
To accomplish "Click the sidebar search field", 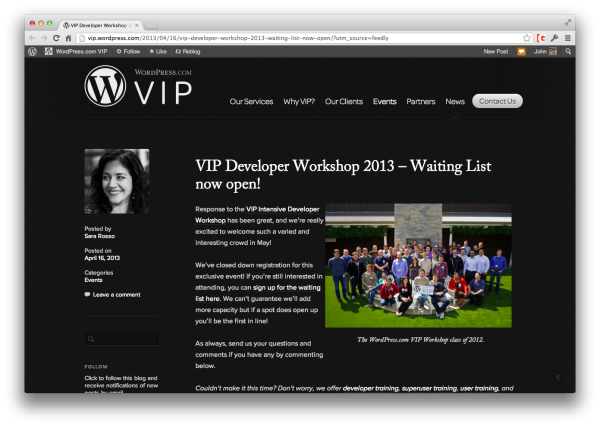I will pyautogui.click(x=121, y=339).
